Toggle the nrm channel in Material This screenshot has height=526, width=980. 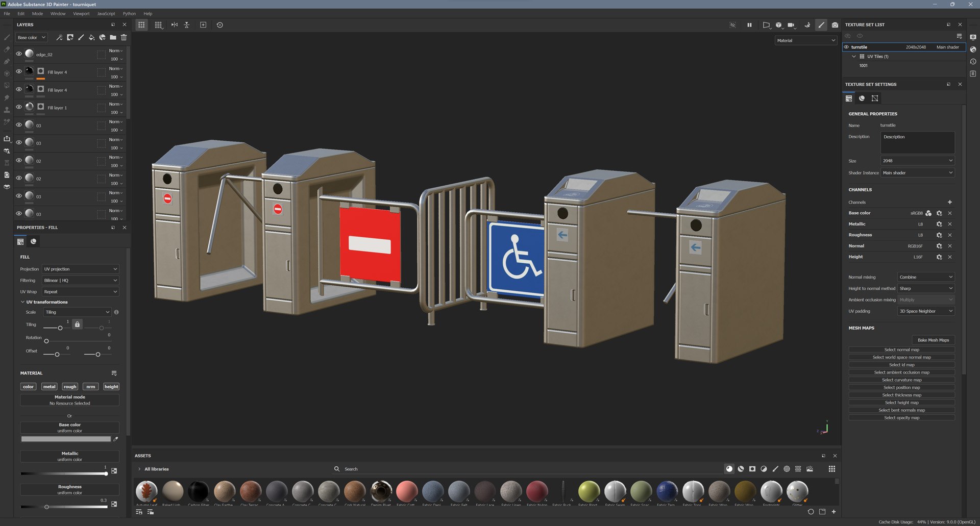click(90, 387)
